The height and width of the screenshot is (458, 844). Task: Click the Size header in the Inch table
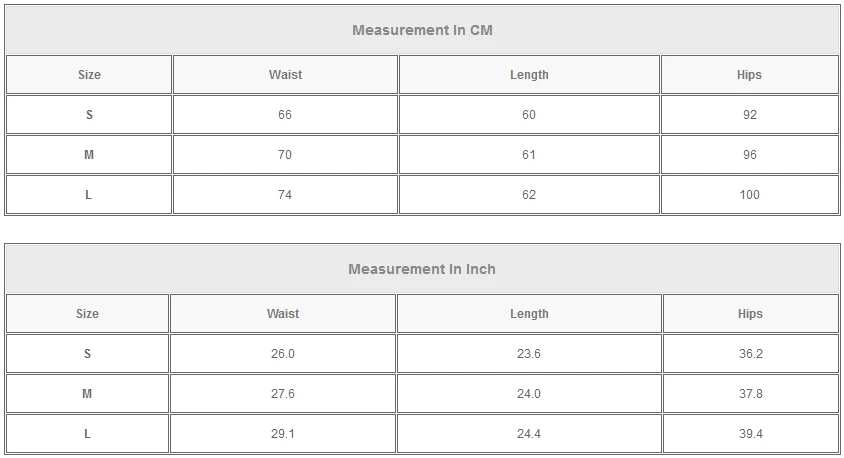(x=88, y=314)
